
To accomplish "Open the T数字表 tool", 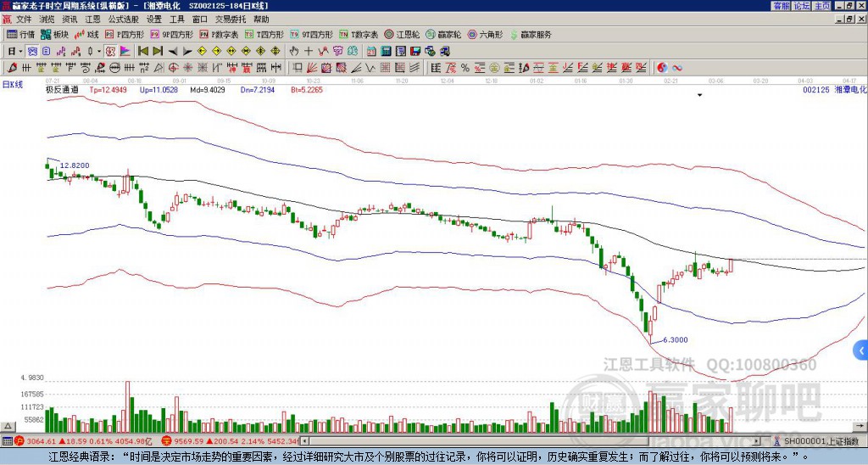I will tap(359, 34).
